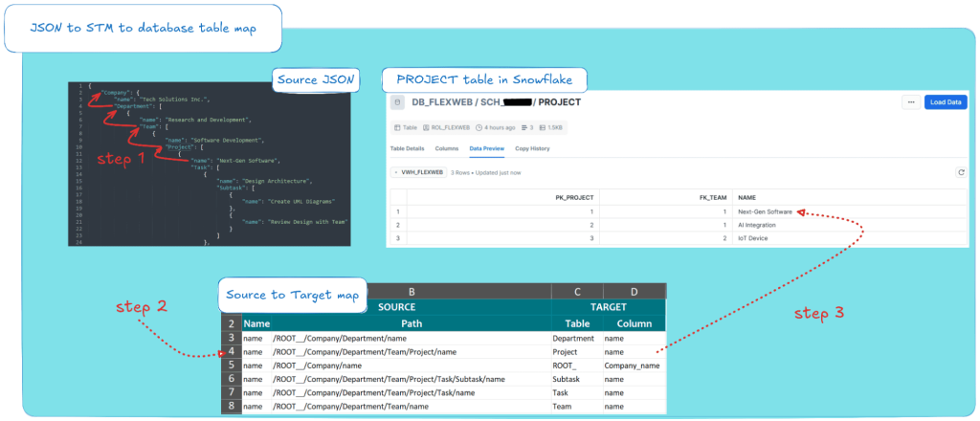The image size is (980, 421).
Task: Click JSON line "Create UML Diagrams"
Action: pos(289,201)
